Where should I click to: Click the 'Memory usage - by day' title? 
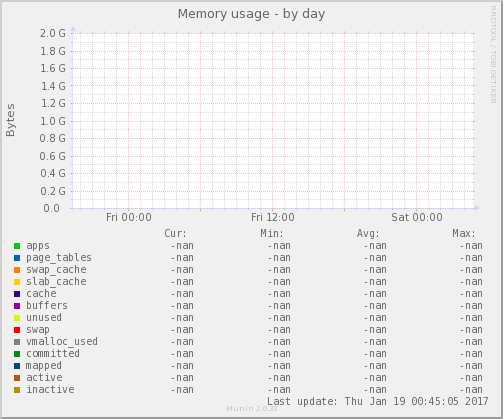251,14
